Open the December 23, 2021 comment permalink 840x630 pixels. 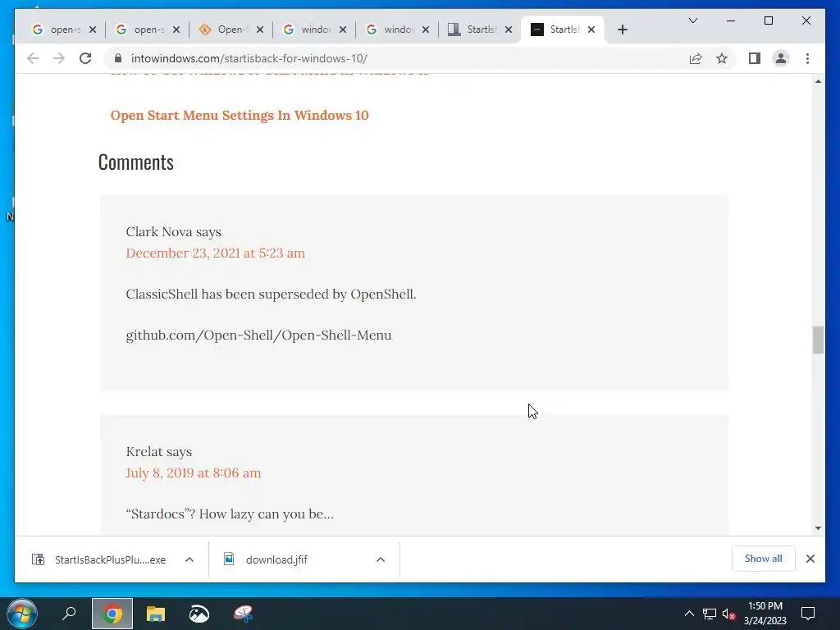point(216,253)
